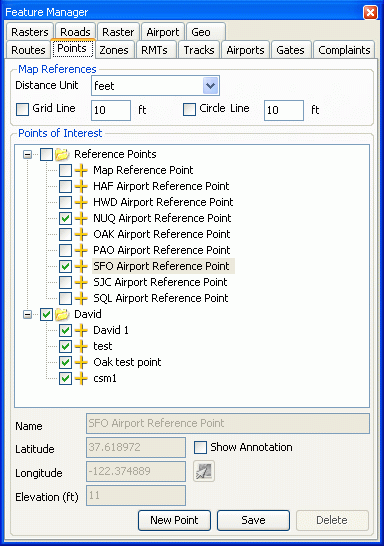
Task: Open the Raster tab
Action: [x=118, y=32]
